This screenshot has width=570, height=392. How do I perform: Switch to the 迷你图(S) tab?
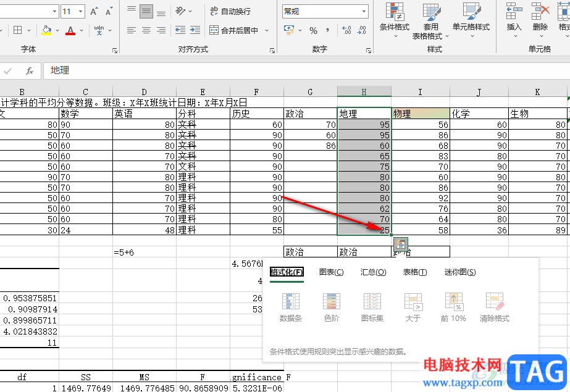[x=460, y=272]
